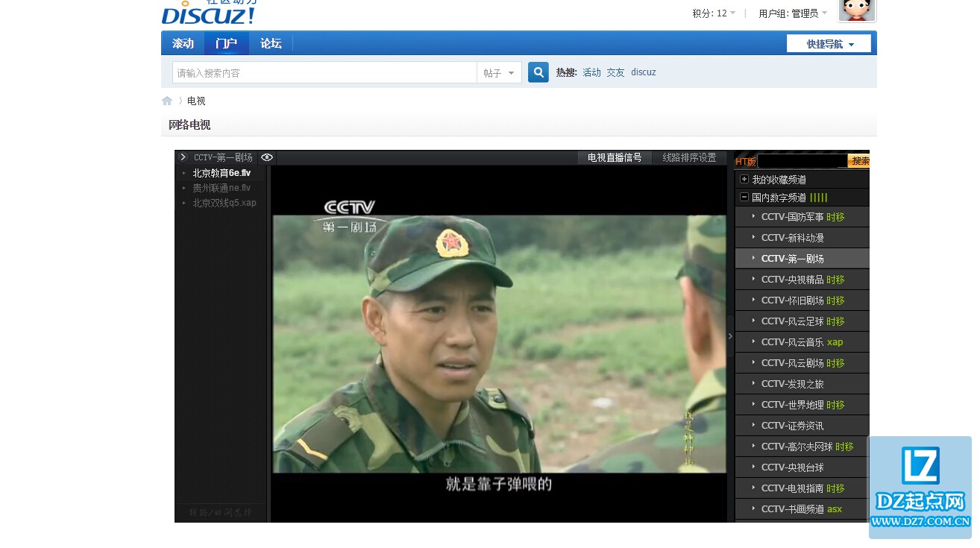The width and height of the screenshot is (980, 548).
Task: Click the HT版 label
Action: click(x=746, y=161)
